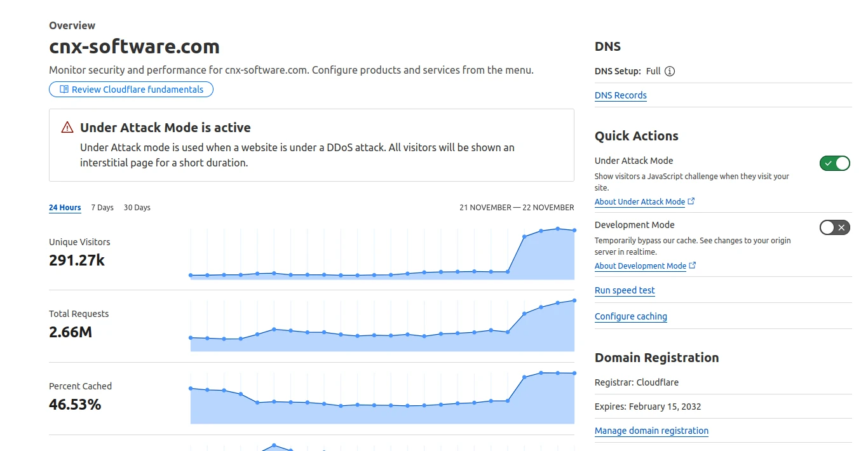Viewport: 868px width, 451px height.
Task: Click the DNS section heading
Action: click(607, 46)
